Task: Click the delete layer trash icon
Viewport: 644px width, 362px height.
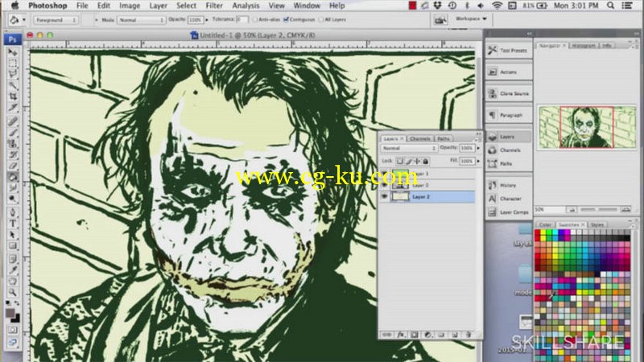Action: [x=468, y=335]
